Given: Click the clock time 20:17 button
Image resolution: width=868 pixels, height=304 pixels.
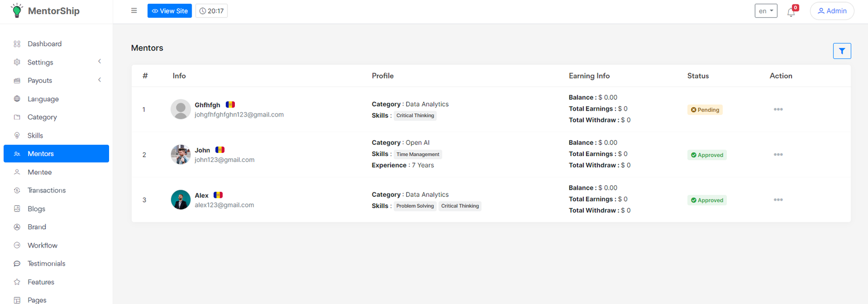Looking at the screenshot, I should [x=212, y=11].
